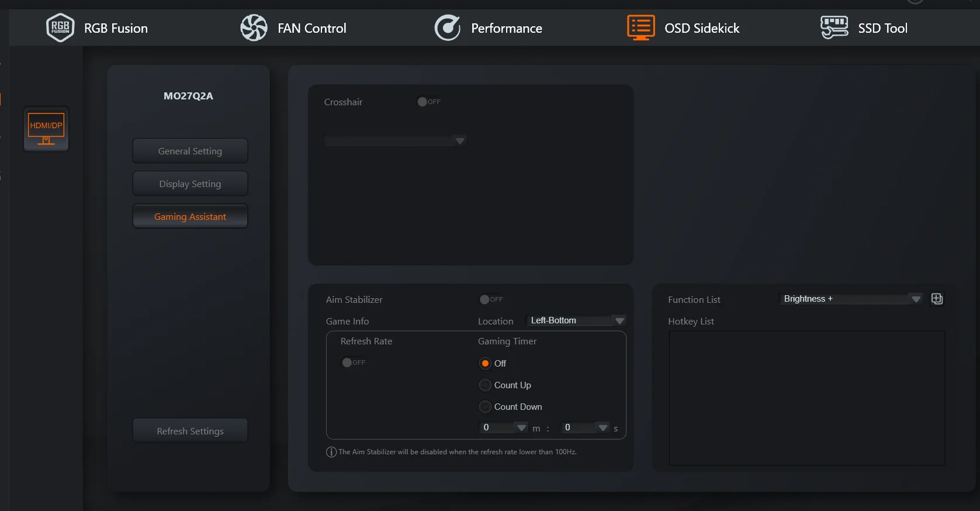Select the HDMI/DP monitor icon
Viewport: 980px width, 511px height.
click(46, 129)
